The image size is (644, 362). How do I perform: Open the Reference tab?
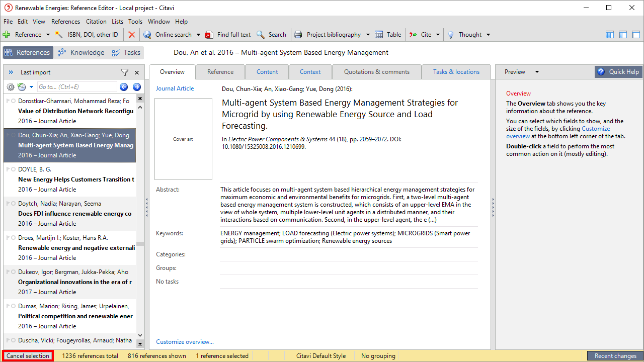tap(220, 72)
